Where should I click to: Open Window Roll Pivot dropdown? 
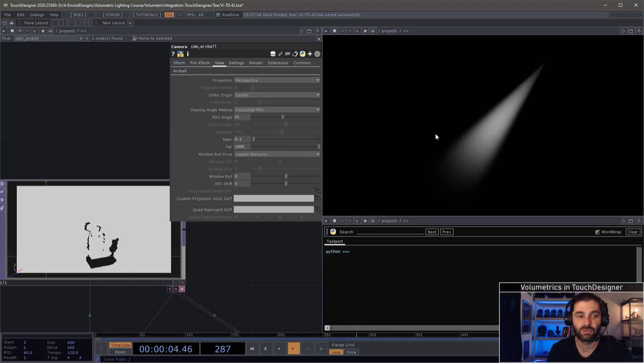[x=277, y=154]
